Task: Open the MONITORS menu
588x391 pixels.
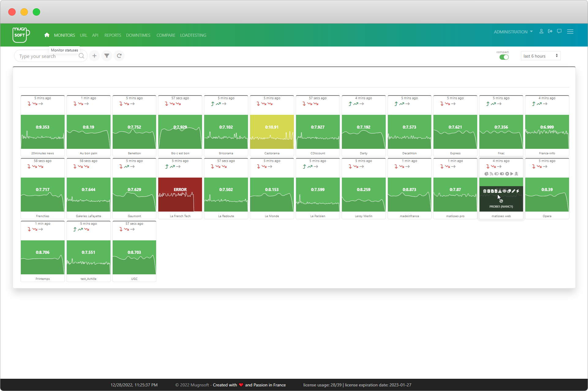Action: tap(65, 35)
